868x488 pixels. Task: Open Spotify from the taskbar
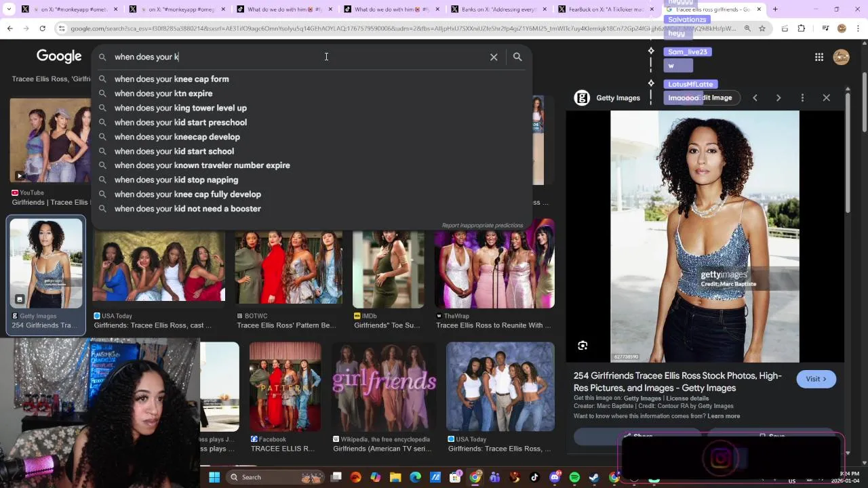pos(574,477)
